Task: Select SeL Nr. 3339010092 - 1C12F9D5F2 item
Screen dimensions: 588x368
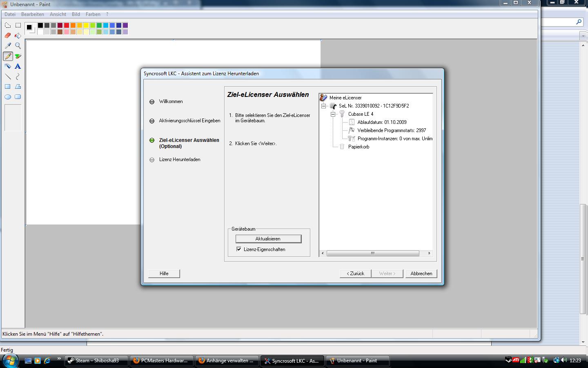Action: pyautogui.click(x=374, y=106)
